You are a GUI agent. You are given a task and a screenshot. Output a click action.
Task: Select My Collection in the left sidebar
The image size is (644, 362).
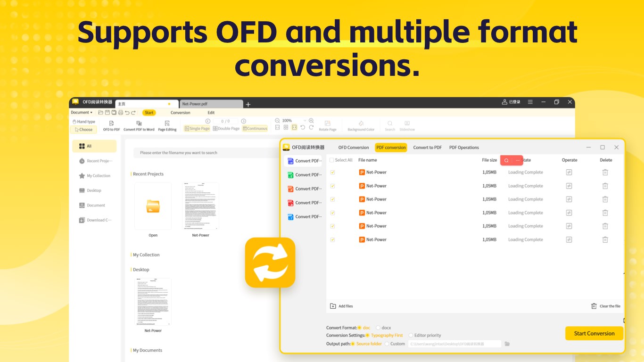(x=95, y=176)
